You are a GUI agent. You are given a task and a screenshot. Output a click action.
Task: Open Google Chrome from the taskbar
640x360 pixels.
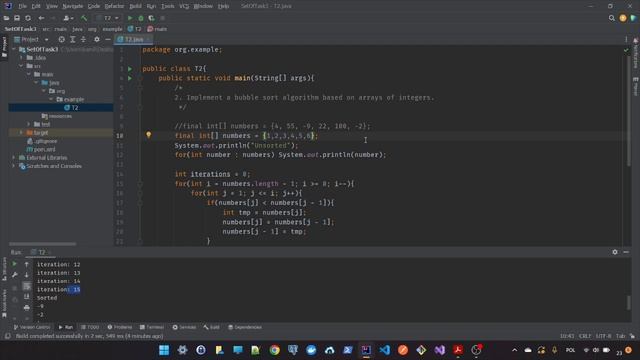[x=274, y=350]
